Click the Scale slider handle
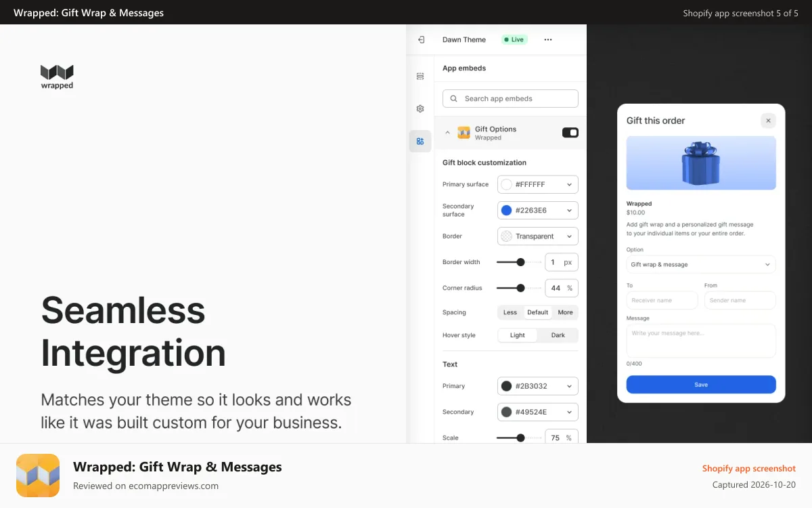 pyautogui.click(x=520, y=438)
